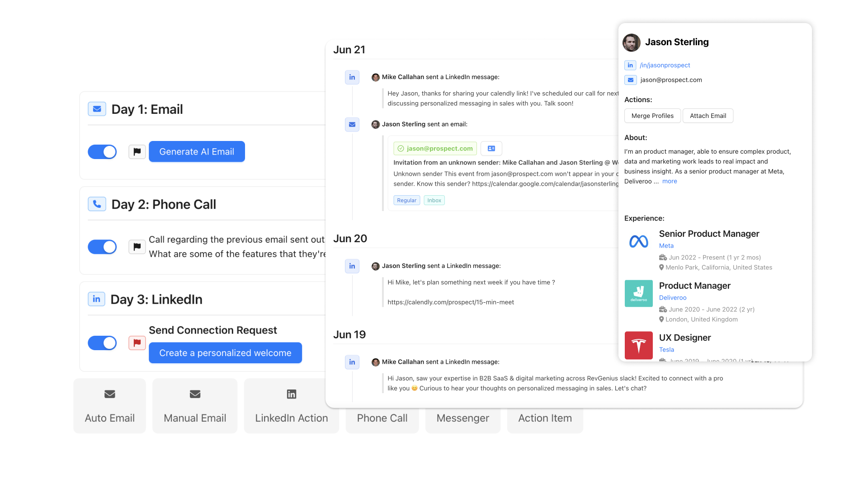Click the phone icon on Day 2 header

(x=97, y=204)
